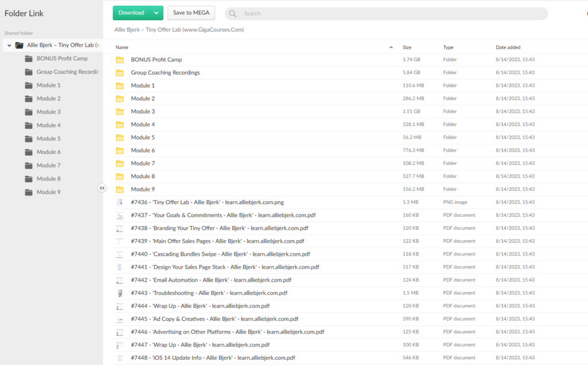Collapse the left sidebar panel

pyautogui.click(x=102, y=188)
